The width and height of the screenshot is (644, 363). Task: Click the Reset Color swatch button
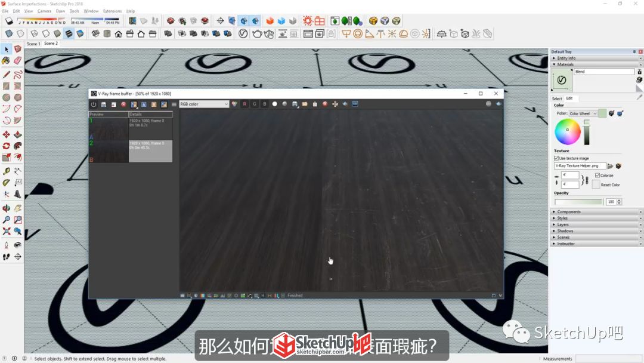point(596,184)
